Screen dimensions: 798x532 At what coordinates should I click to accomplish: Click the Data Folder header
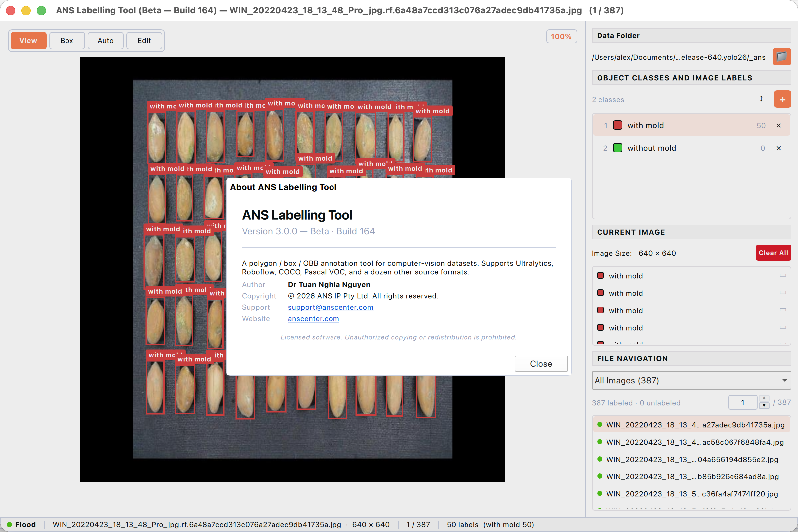691,35
